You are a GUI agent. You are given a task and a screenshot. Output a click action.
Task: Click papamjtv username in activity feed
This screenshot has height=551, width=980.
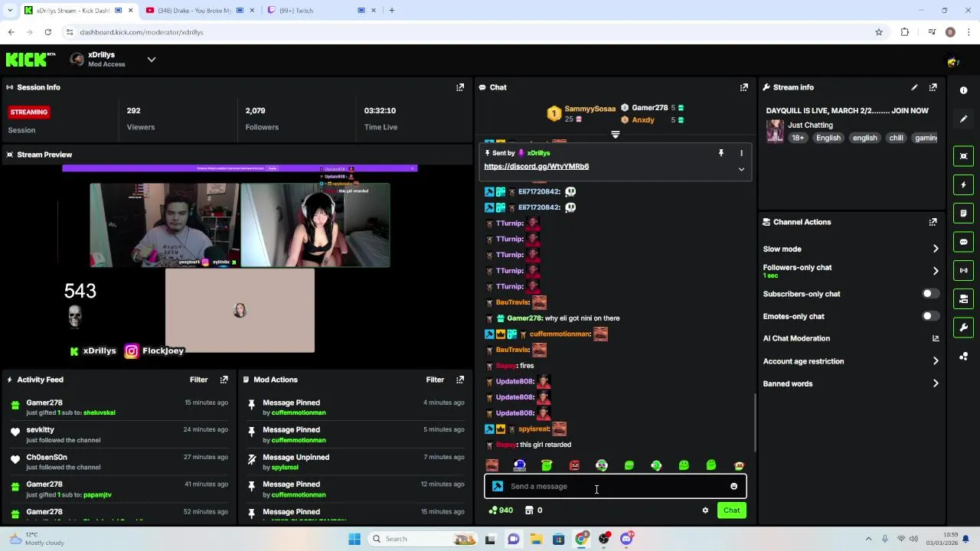96,495
